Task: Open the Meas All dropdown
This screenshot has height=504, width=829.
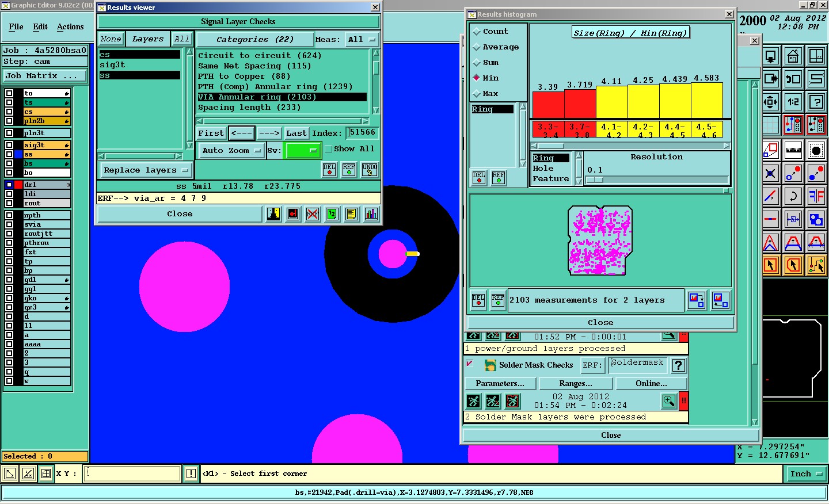Action: point(362,40)
